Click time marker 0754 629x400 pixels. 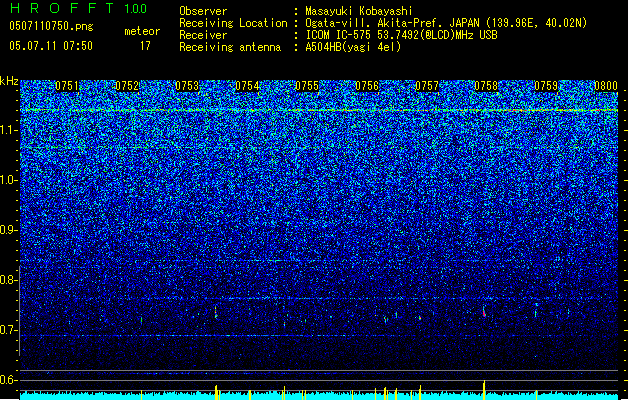point(247,86)
